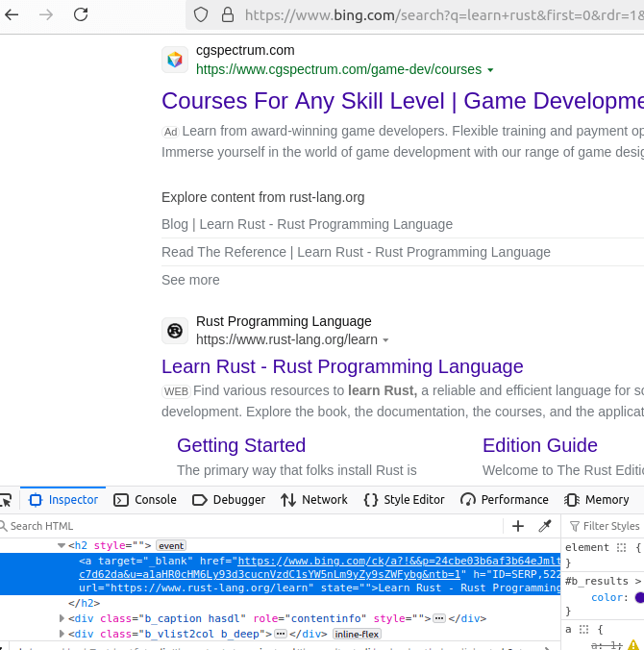Switch to the Memory tab

597,500
